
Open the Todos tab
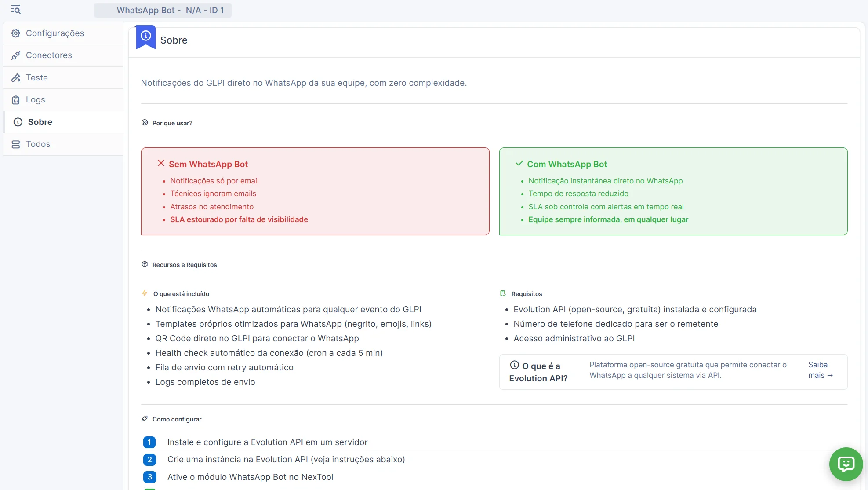(x=63, y=144)
